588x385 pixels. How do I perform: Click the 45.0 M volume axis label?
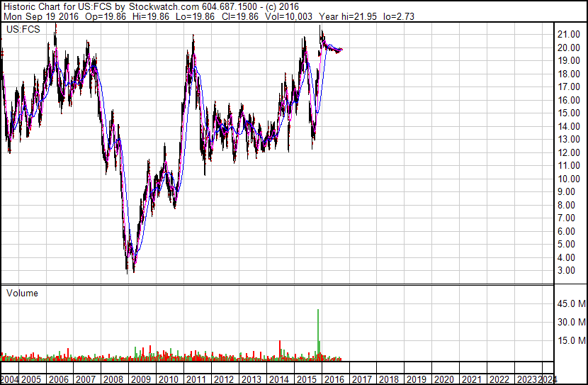(571, 303)
